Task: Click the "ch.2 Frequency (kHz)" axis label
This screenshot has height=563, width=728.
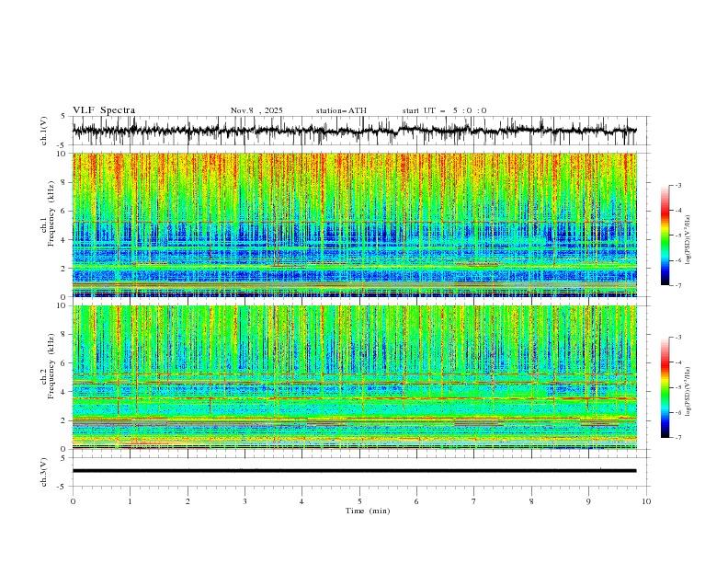Action: (x=49, y=366)
